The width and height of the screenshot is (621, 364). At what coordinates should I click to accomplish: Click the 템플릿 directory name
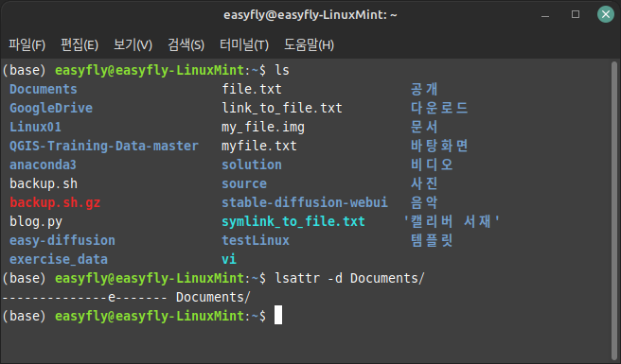(x=432, y=240)
